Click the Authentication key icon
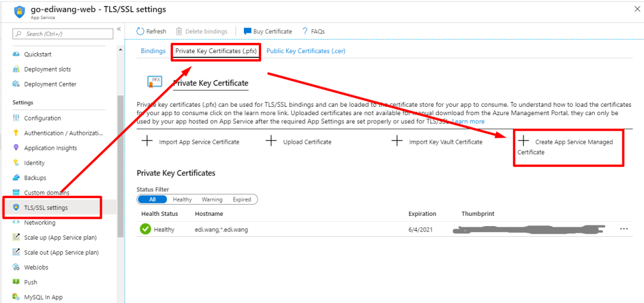Image resolution: width=644 pixels, height=303 pixels. click(16, 133)
